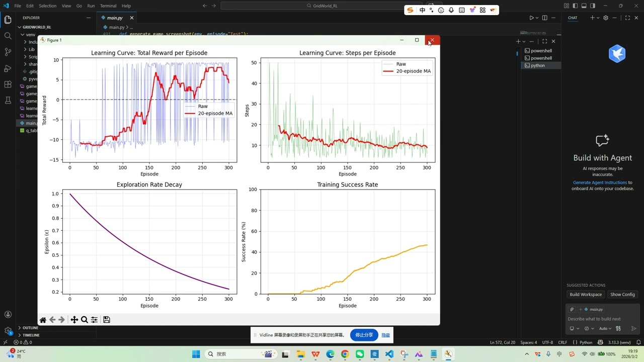The height and width of the screenshot is (362, 644).
Task: Open the Customize Layout button
Action: (x=567, y=6)
